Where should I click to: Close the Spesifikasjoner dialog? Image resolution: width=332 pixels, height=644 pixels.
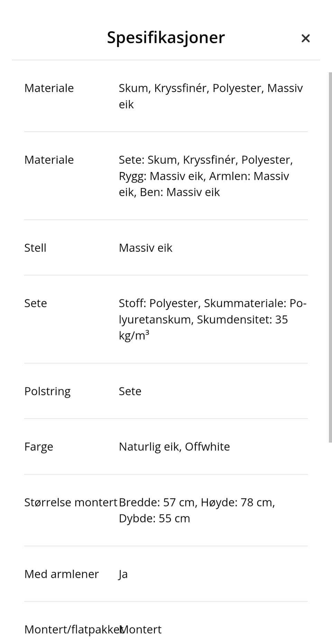pos(306,38)
